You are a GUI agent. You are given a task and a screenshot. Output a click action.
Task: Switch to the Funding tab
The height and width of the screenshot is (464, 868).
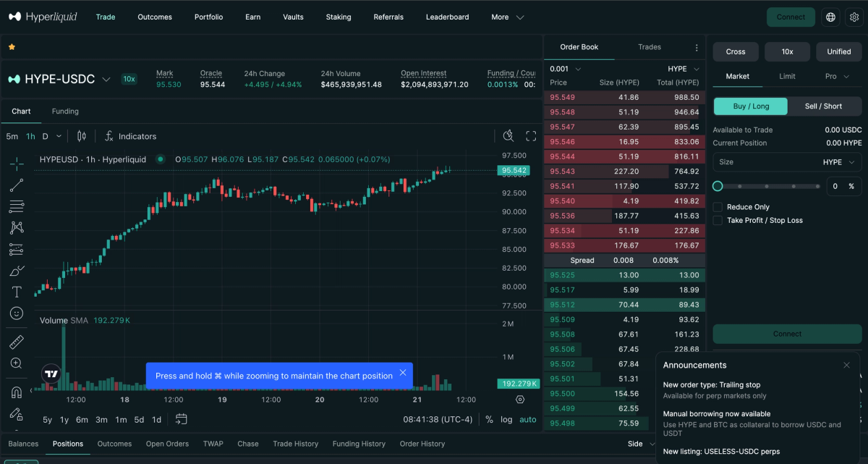pyautogui.click(x=65, y=111)
